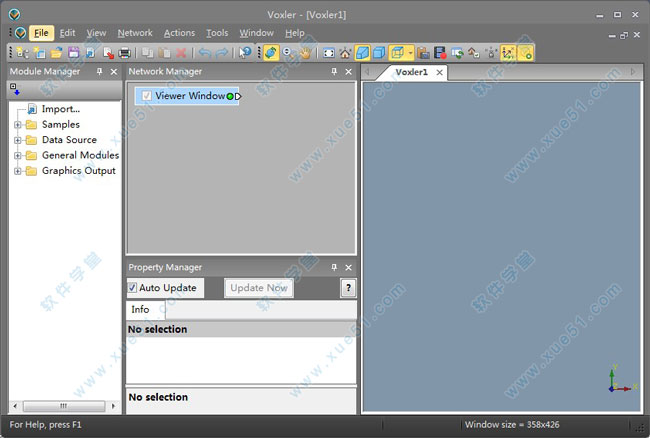The height and width of the screenshot is (438, 650).
Task: Toggle the axes triad display icon
Action: pyautogui.click(x=508, y=53)
